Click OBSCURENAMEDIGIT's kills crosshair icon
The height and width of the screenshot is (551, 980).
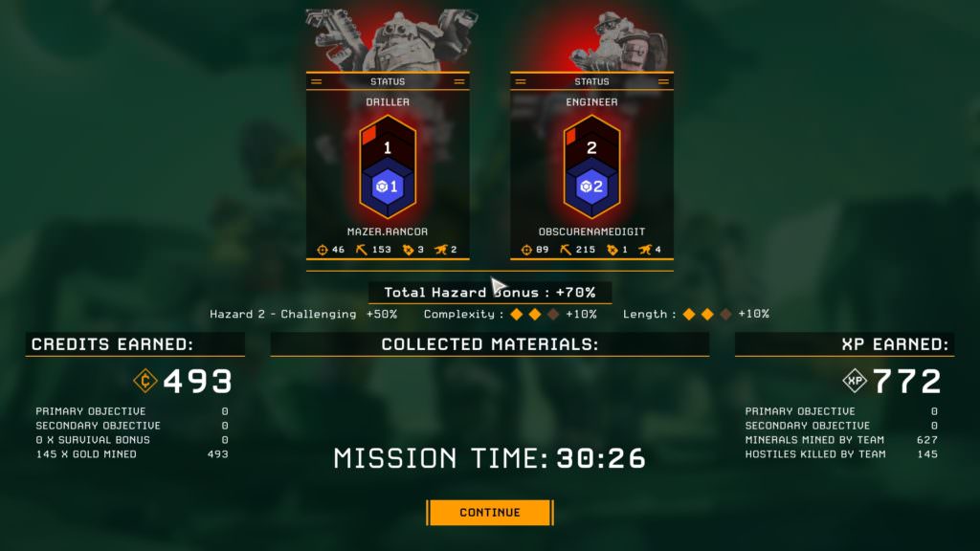(x=526, y=250)
